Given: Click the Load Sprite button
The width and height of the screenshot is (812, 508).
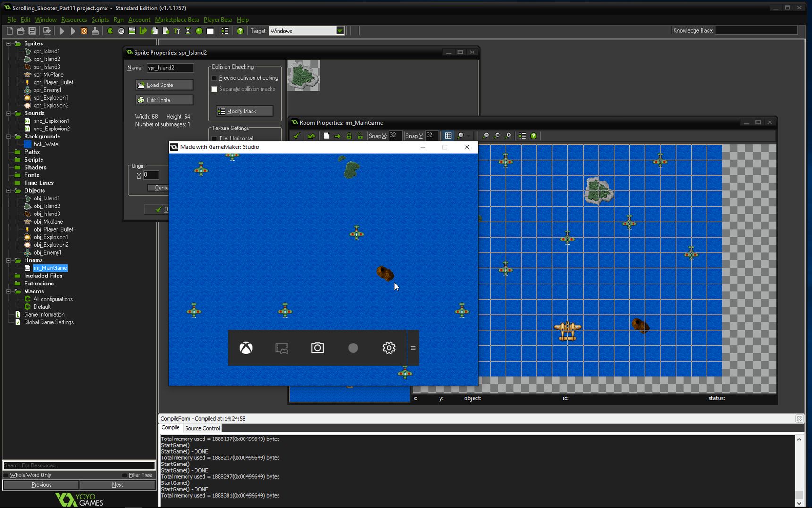Looking at the screenshot, I should [164, 85].
